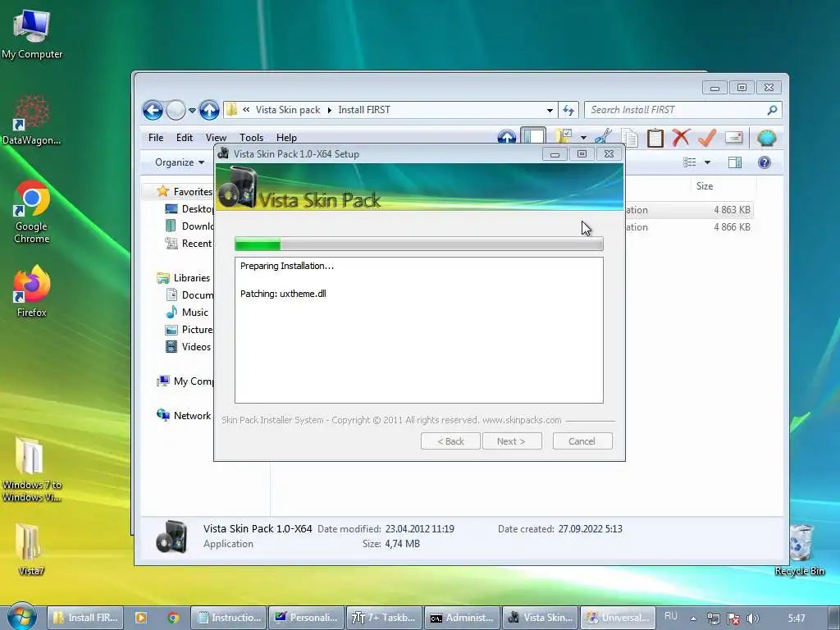840x630 pixels.
Task: Click the folder options toolbar icon
Action: tap(564, 137)
